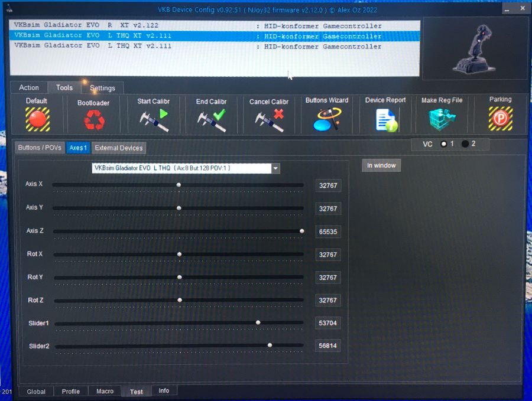Click the Axis Y slider handle
Screen dimensions: 532x401
179,208
